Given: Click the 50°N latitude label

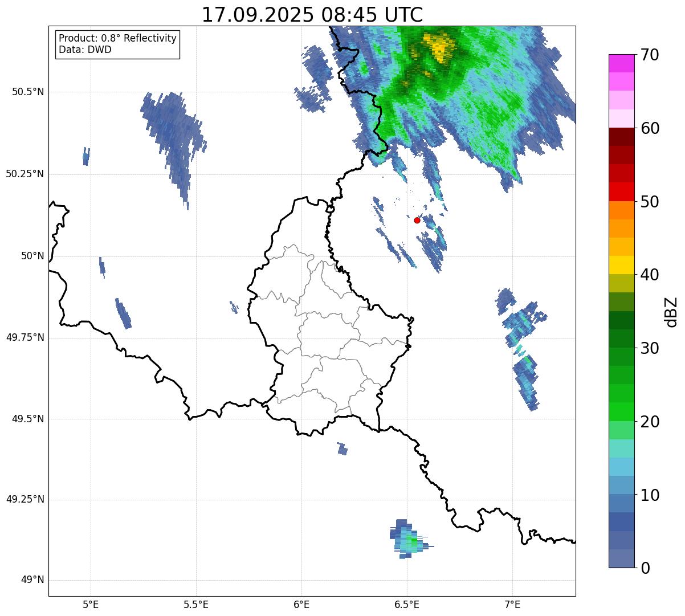Looking at the screenshot, I should 32,256.
